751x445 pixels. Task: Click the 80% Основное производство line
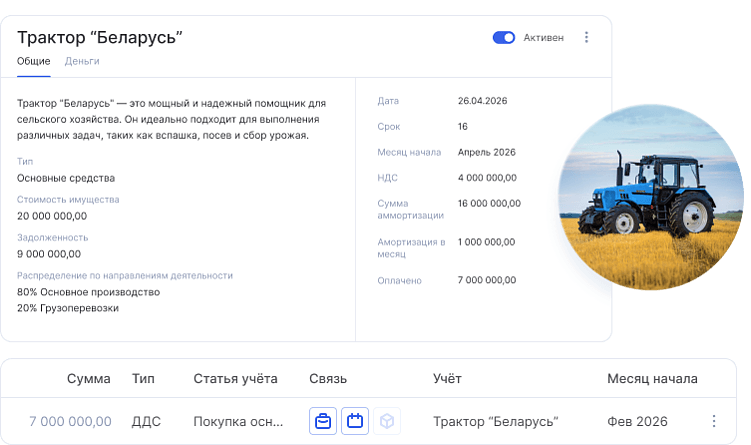[88, 292]
